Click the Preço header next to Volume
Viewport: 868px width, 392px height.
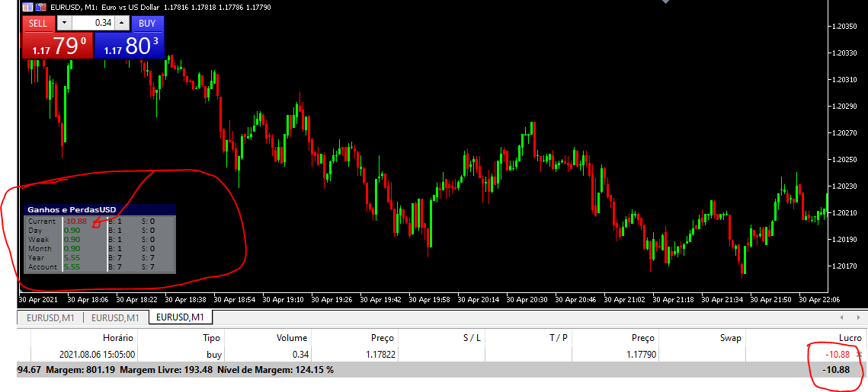383,338
